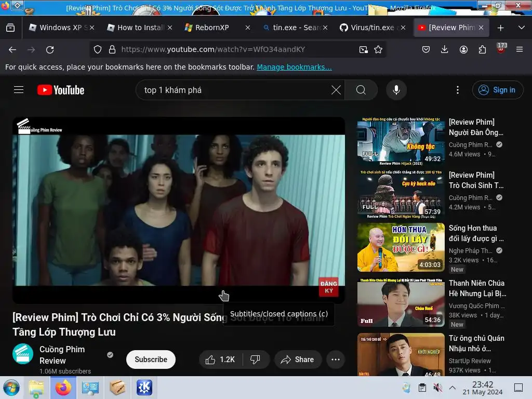Close the Windows XP tab
The height and width of the screenshot is (399, 532).
point(92,28)
